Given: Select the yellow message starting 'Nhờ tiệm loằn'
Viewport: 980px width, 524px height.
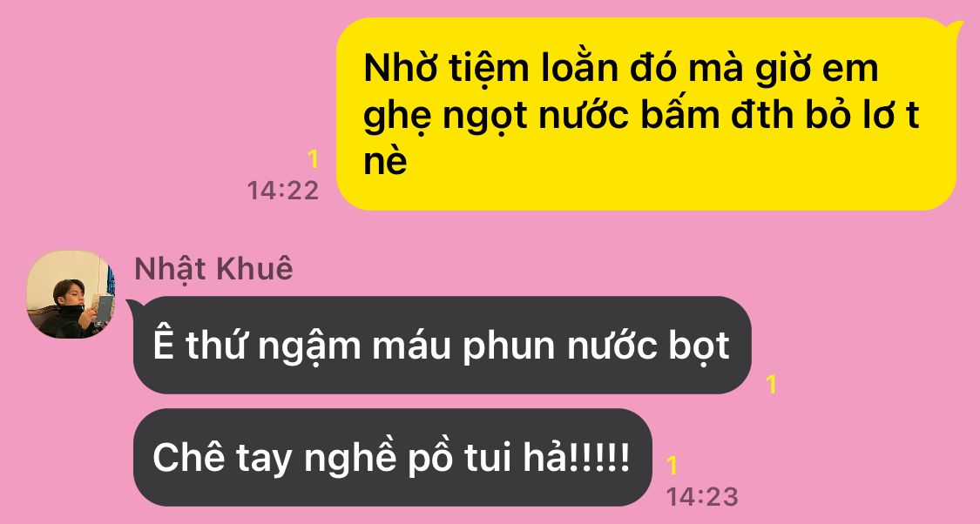Looking at the screenshot, I should [646, 114].
